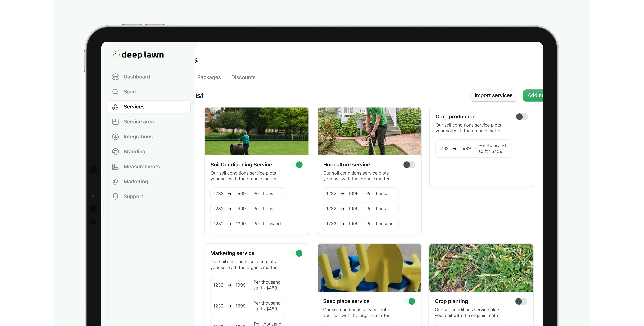
Task: Open Integrations menu item
Action: 149,137
